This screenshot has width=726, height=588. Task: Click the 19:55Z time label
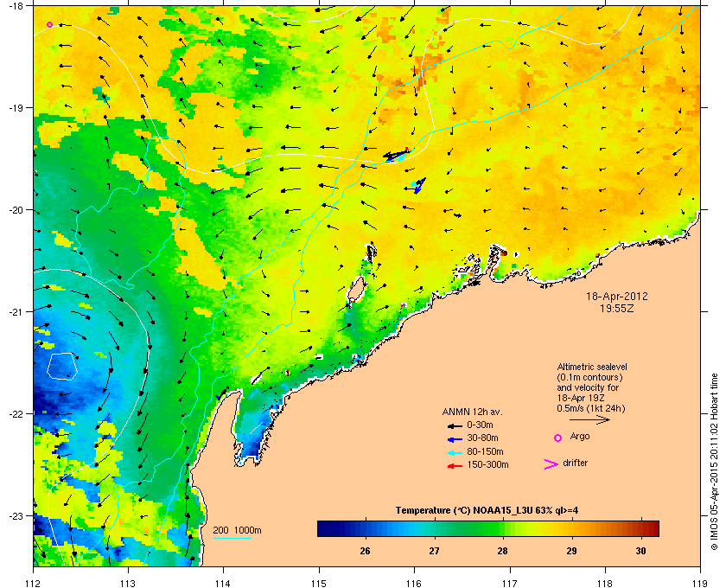pyautogui.click(x=617, y=308)
